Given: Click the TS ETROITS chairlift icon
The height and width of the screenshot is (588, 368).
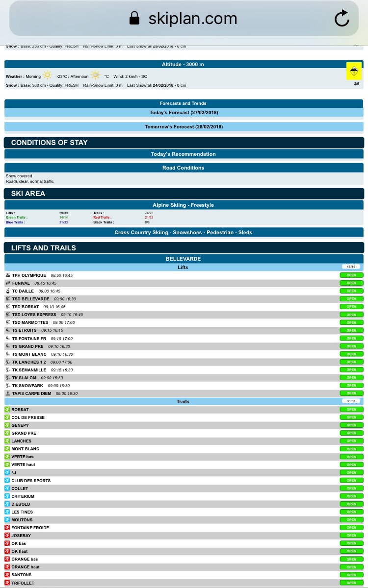Looking at the screenshot, I should 8,330.
